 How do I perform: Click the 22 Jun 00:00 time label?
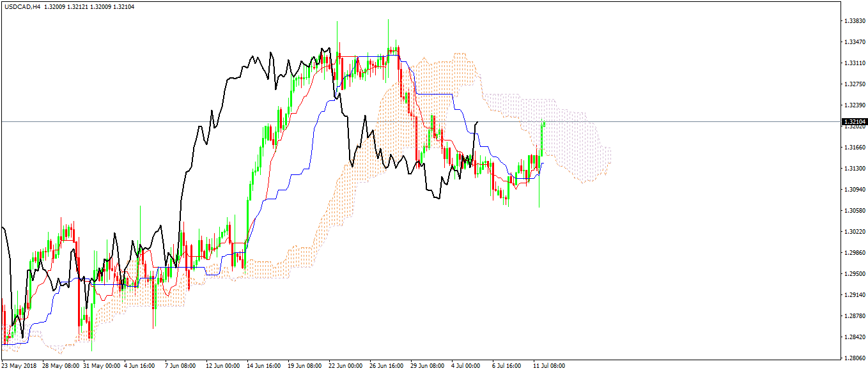(x=346, y=367)
